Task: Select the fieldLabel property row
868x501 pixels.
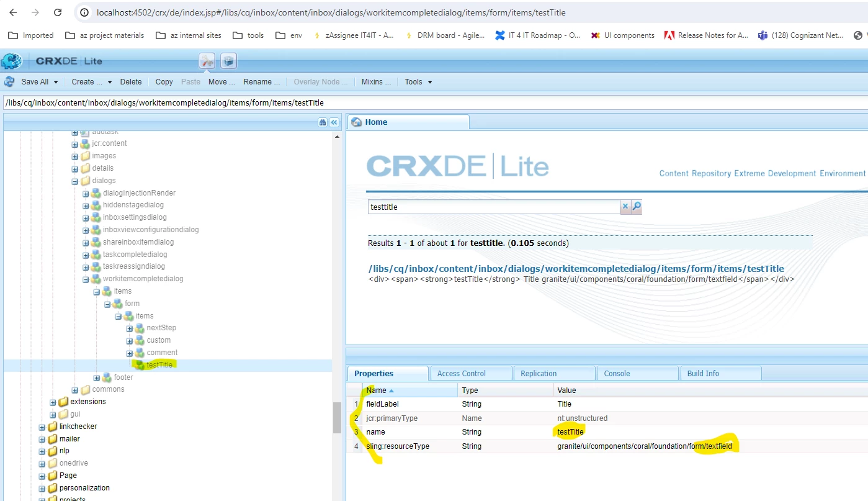Action: point(608,404)
